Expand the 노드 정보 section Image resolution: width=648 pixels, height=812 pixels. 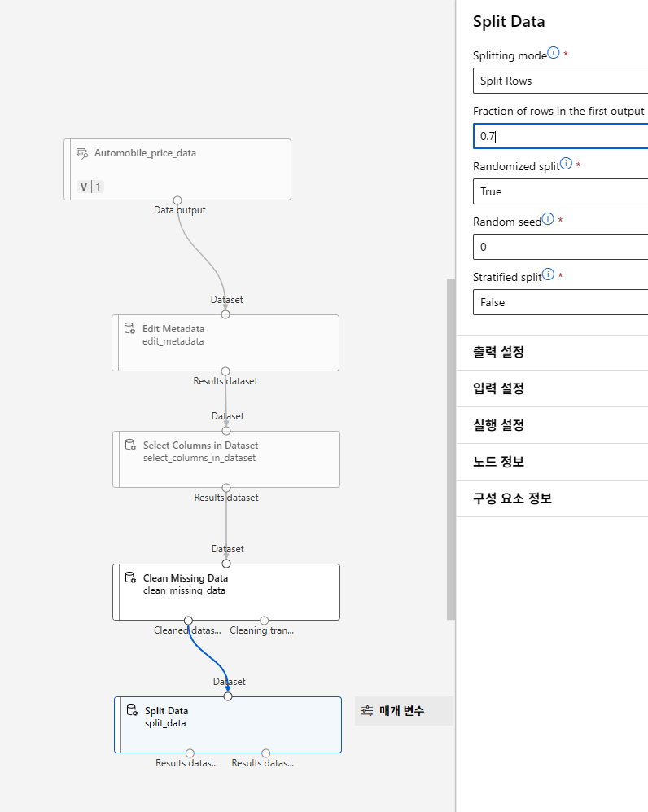point(552,462)
